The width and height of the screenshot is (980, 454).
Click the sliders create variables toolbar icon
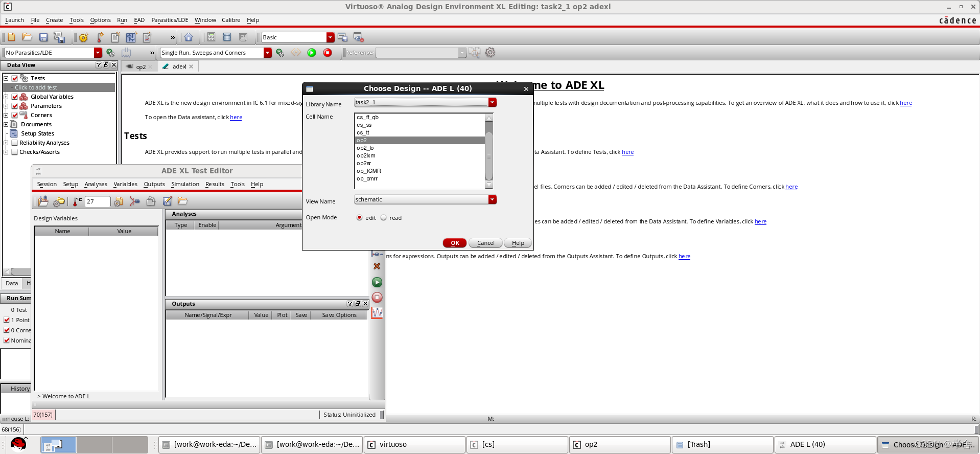click(131, 37)
